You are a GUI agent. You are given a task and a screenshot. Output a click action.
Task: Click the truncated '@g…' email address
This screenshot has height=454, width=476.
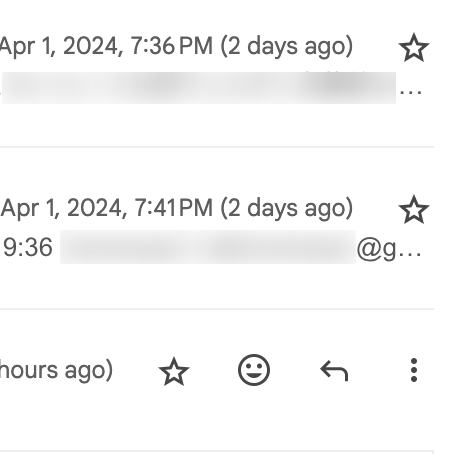(389, 249)
